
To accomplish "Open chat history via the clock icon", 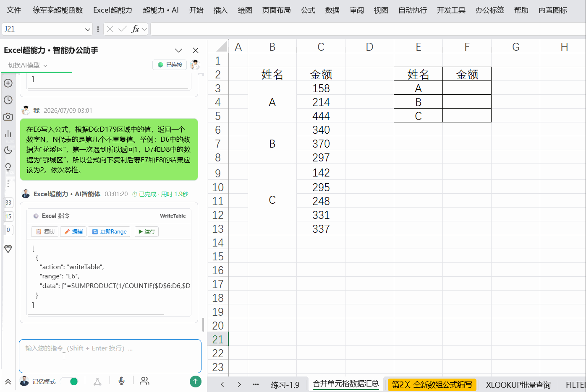I will pos(8,100).
